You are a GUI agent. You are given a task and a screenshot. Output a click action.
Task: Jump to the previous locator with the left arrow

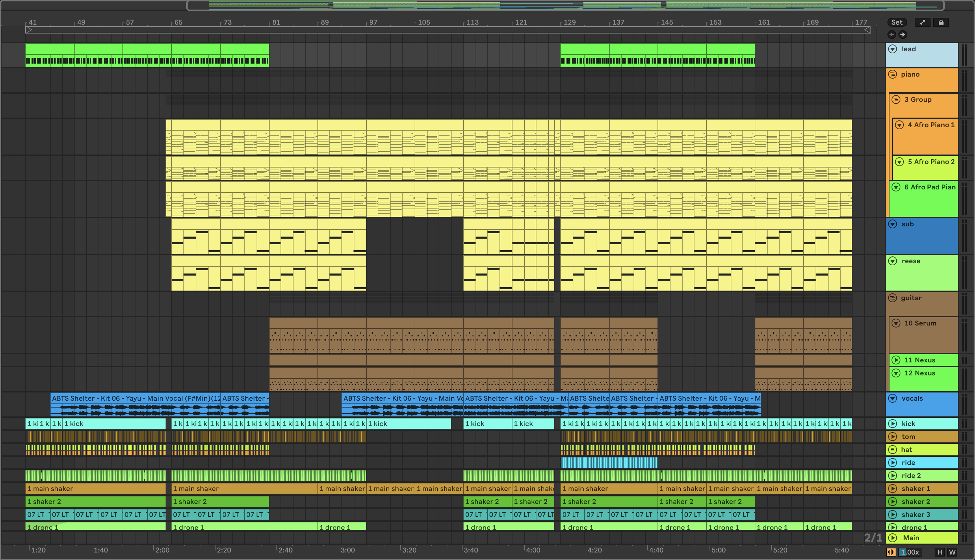click(x=892, y=35)
